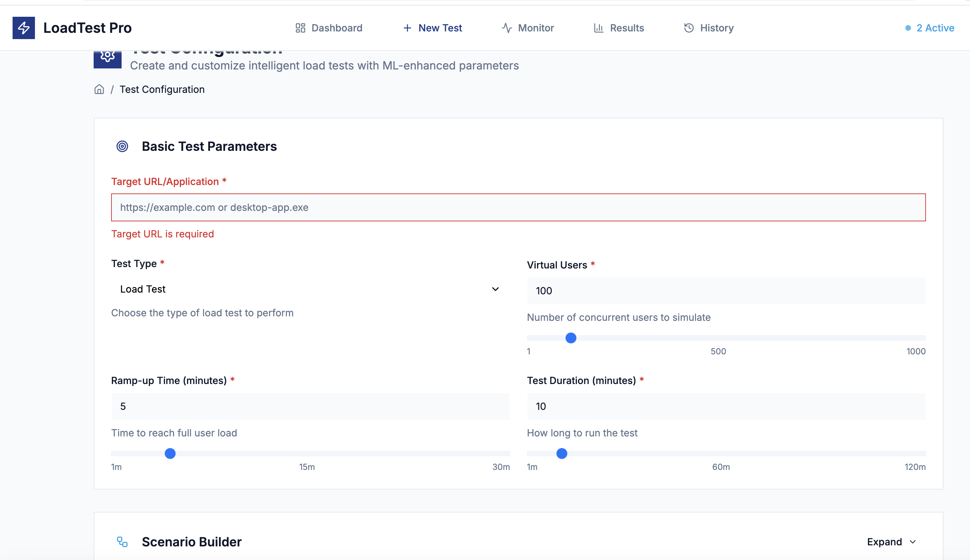Screen dimensions: 970x560
Task: Click the Load Test dropdown chevron
Action: pos(495,289)
